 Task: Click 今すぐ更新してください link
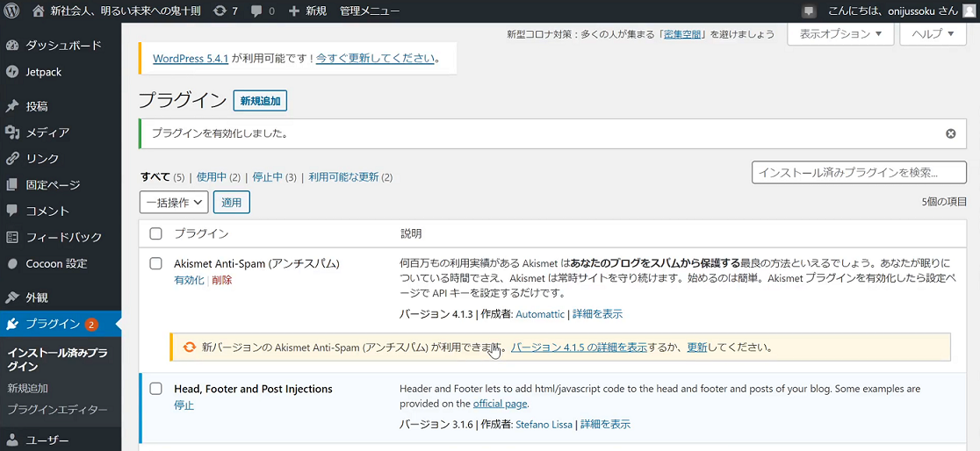(x=375, y=59)
